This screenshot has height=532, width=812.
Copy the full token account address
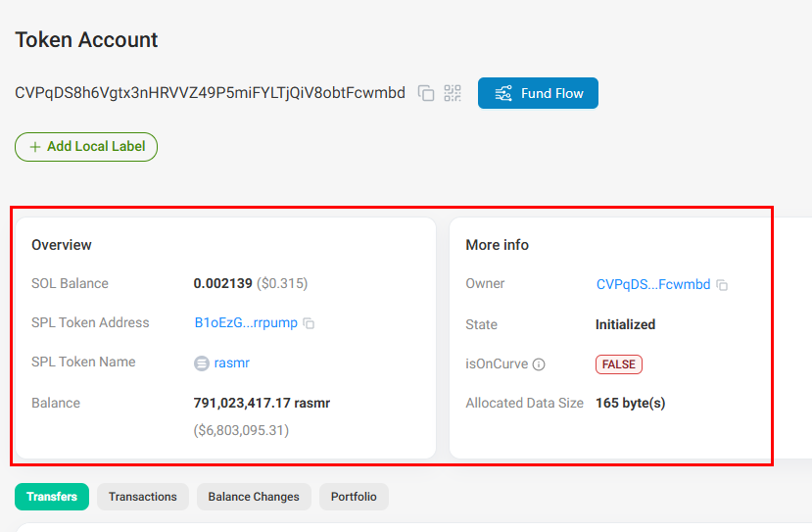[x=426, y=93]
